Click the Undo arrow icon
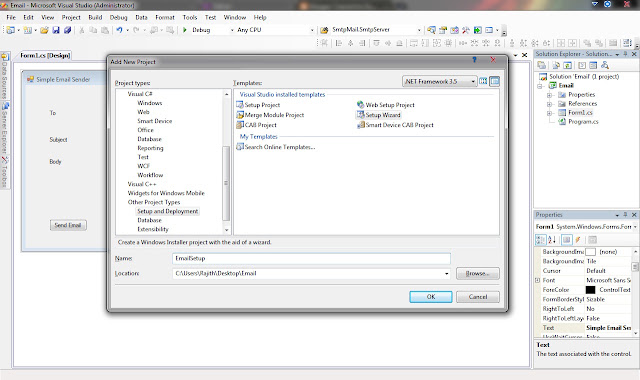 point(119,30)
